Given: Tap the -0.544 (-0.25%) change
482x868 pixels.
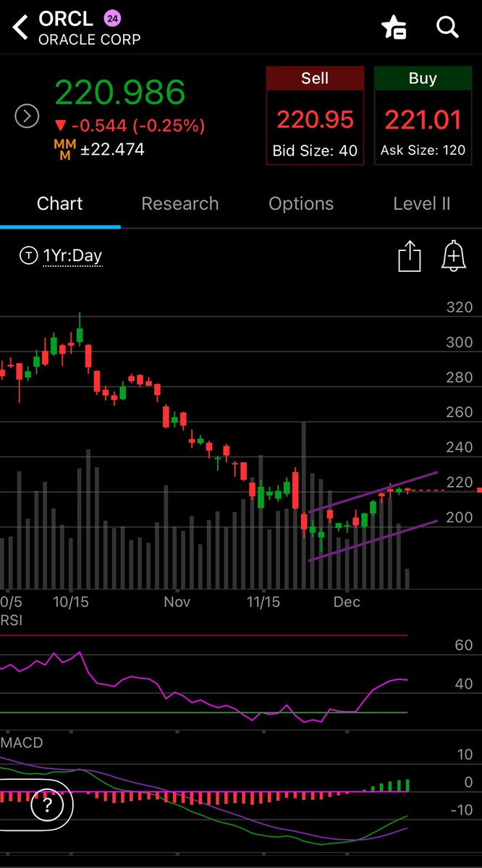Looking at the screenshot, I should 130,126.
